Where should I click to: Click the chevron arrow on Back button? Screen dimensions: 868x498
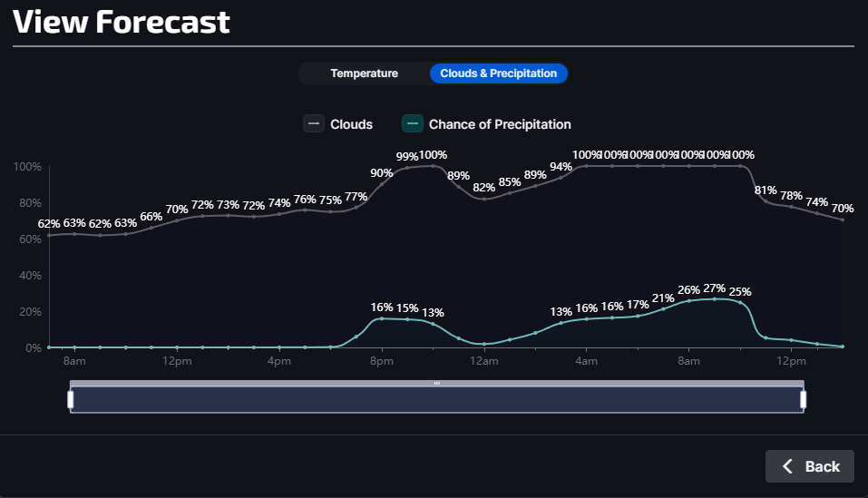click(x=787, y=466)
